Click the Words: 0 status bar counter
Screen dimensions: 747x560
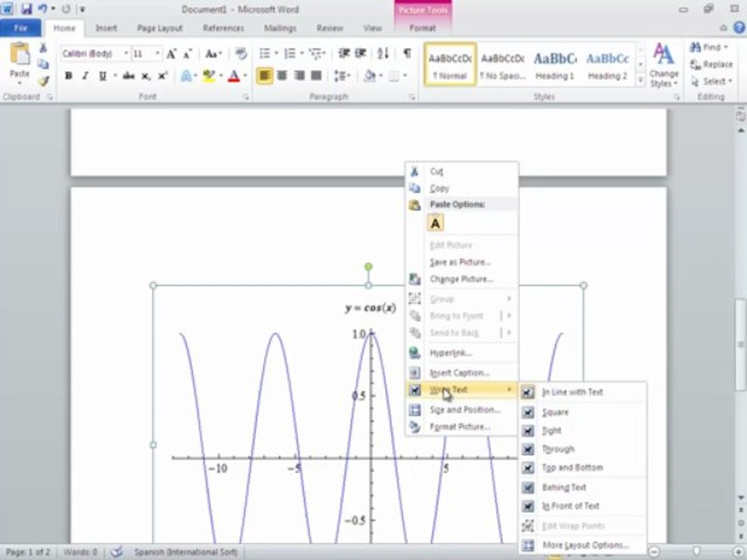[80, 552]
